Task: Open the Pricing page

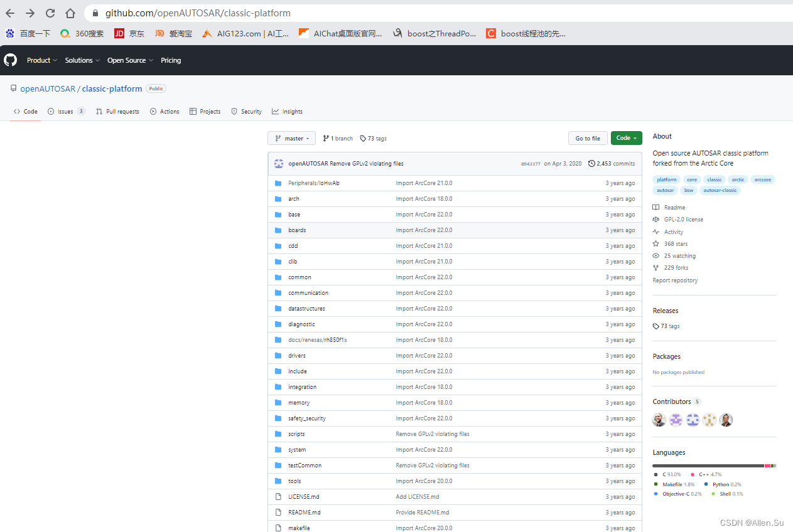Action: pos(171,60)
